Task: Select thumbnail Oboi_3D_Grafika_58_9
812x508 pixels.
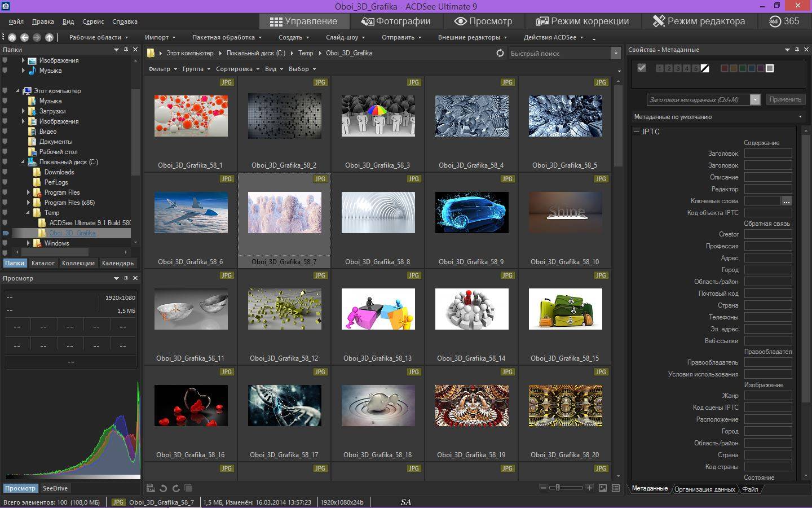Action: [472, 220]
